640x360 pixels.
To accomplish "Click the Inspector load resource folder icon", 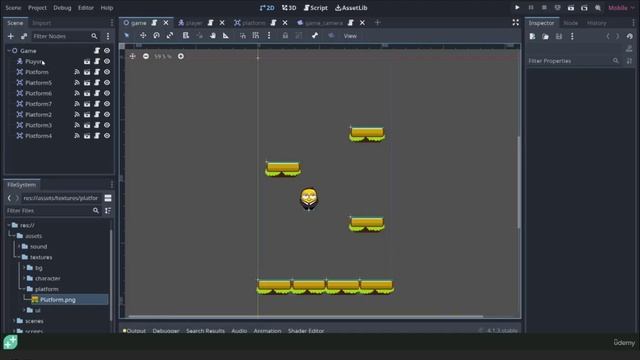I will coord(546,36).
